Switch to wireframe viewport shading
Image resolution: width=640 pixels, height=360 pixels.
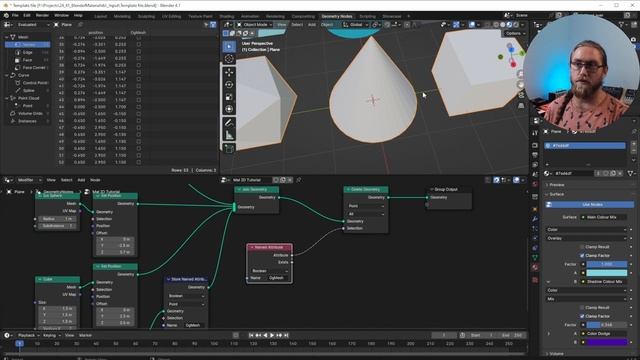[496, 24]
